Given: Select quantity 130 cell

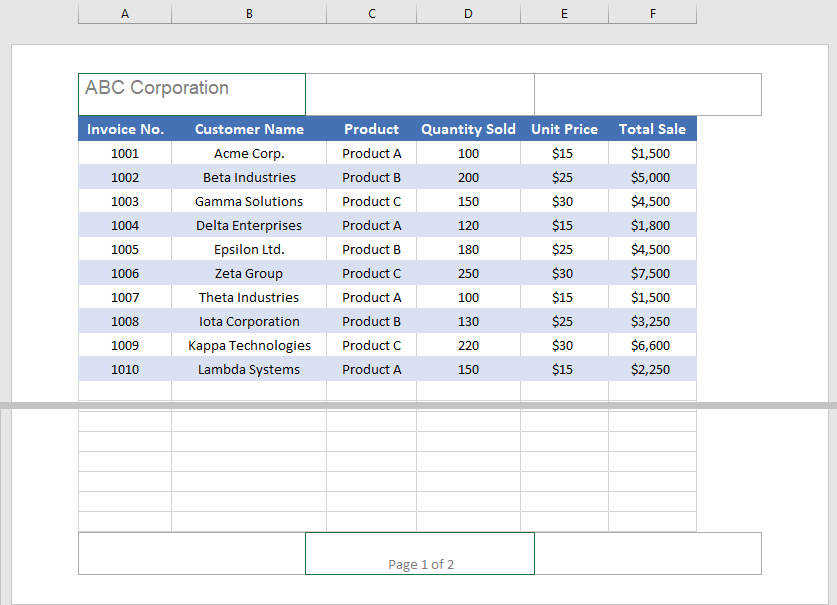Looking at the screenshot, I should 468,321.
